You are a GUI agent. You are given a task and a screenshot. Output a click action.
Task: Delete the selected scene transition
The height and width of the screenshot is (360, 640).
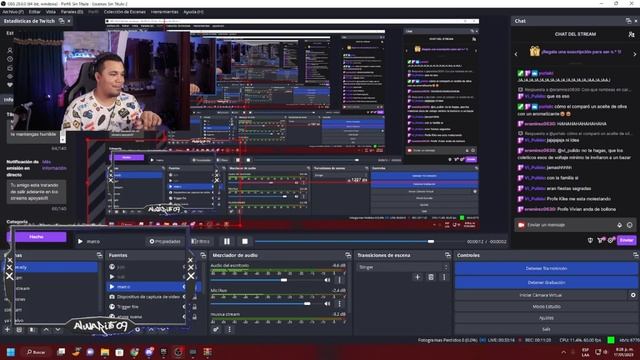pos(431,277)
